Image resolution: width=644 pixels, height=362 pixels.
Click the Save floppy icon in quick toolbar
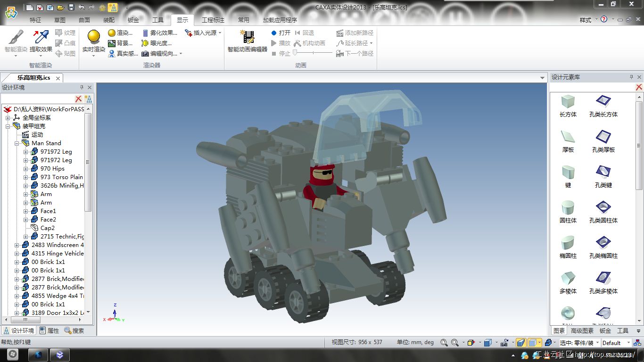click(x=71, y=7)
